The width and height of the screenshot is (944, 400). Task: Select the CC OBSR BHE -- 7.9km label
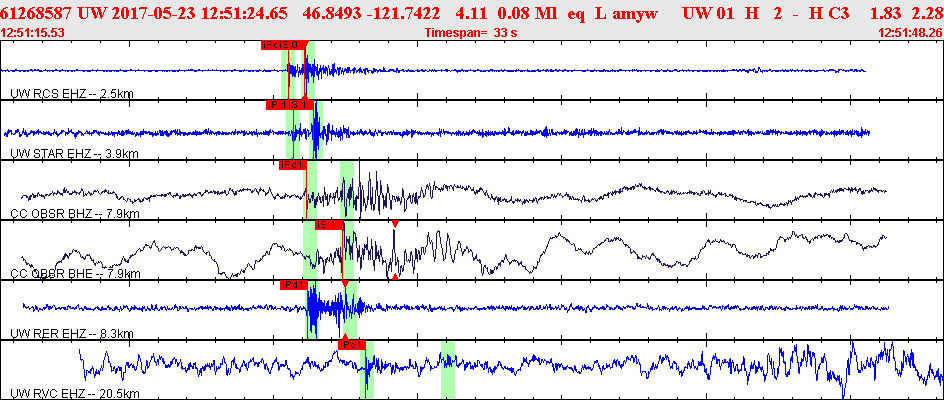tap(76, 274)
